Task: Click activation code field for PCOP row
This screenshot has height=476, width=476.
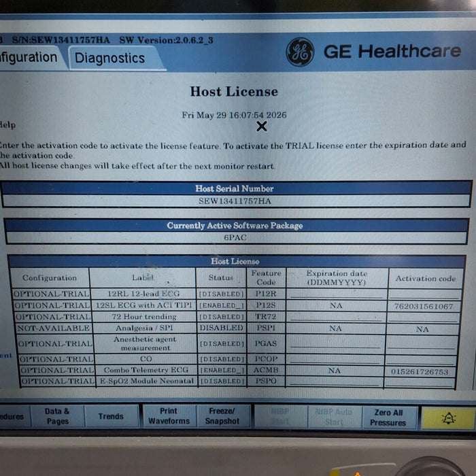Action: tap(421, 360)
